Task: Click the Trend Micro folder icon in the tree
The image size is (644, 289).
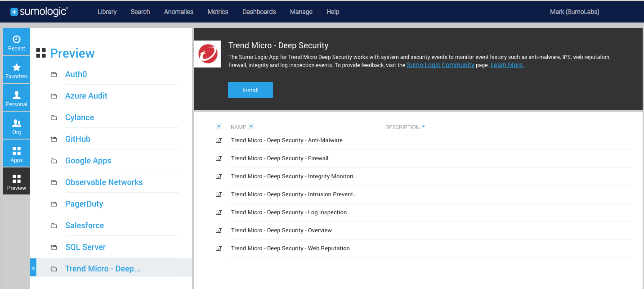Action: pyautogui.click(x=54, y=269)
